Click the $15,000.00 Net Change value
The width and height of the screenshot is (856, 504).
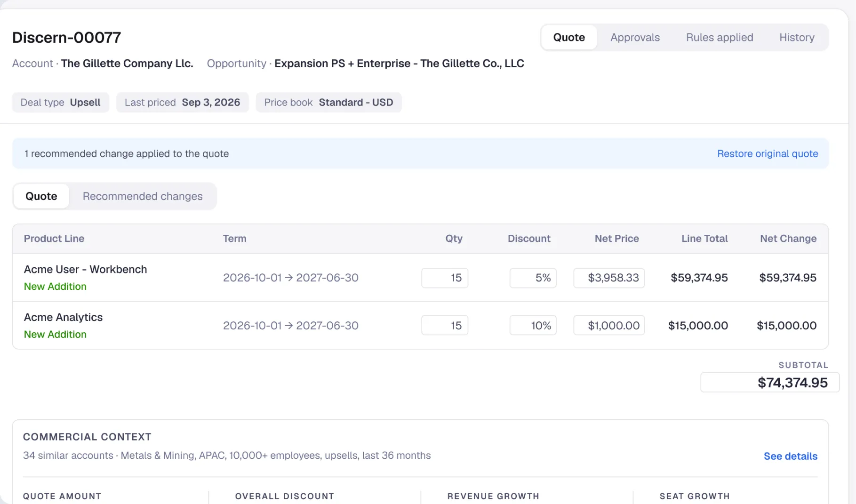[786, 325]
